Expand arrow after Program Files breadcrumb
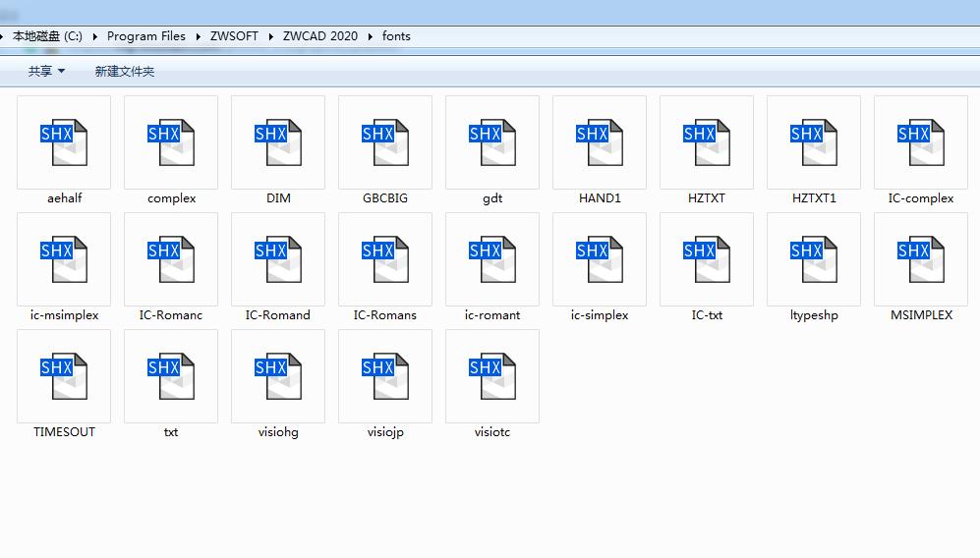This screenshot has width=980, height=558. coord(199,37)
